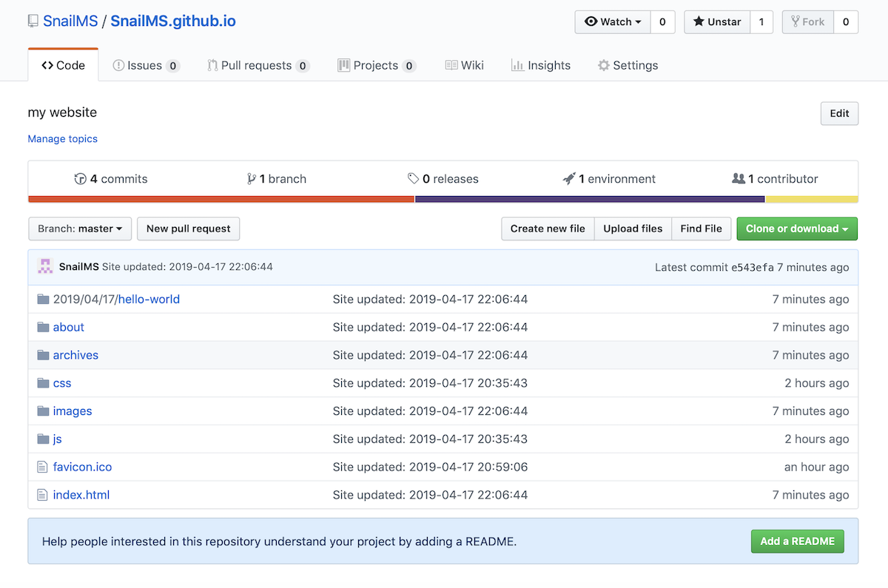Viewport: 888px width, 588px height.
Task: Click the folder icon next to about
Action: coord(43,327)
